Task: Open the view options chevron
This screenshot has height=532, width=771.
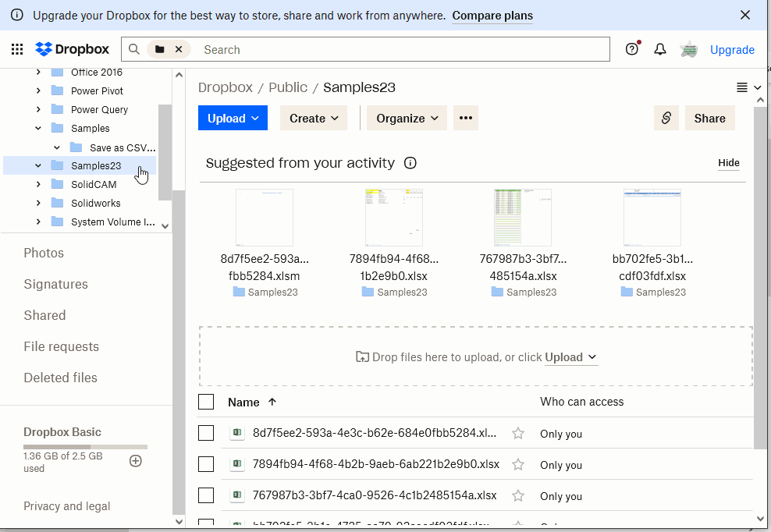Action: (x=757, y=87)
